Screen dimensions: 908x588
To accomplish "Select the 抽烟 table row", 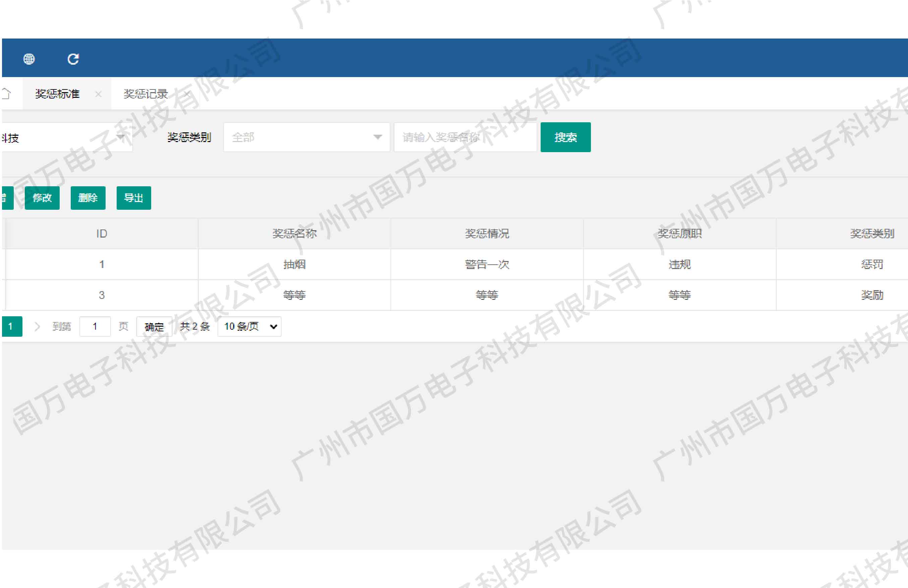I will coord(294,264).
